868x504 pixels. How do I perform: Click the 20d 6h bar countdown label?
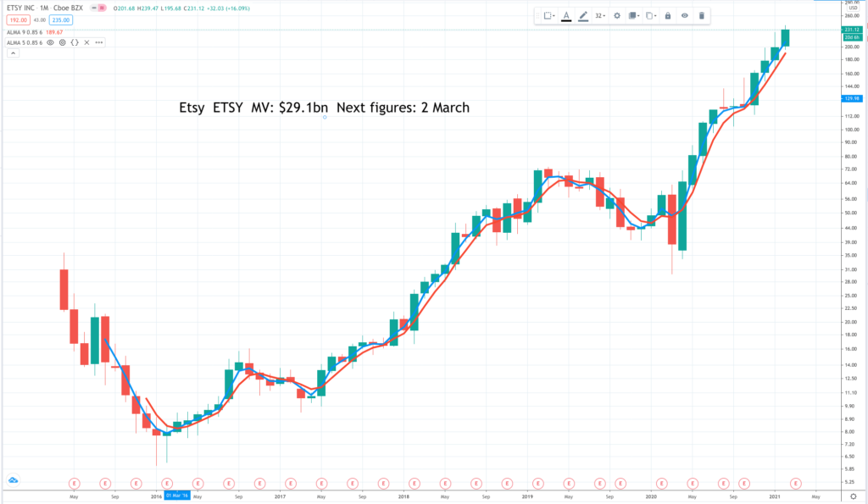coord(851,37)
